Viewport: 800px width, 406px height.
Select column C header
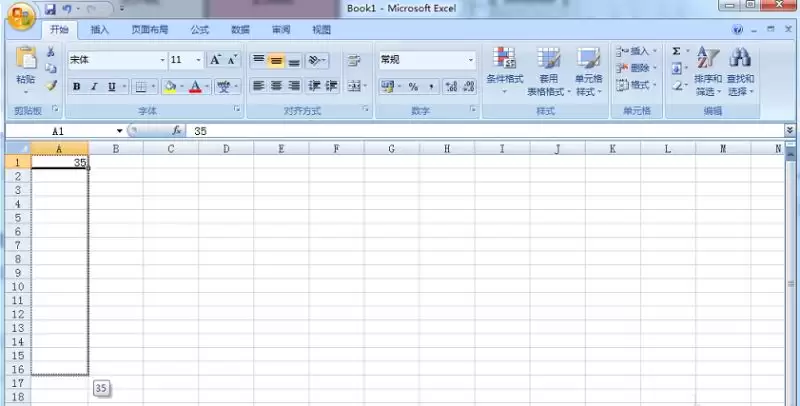171,149
